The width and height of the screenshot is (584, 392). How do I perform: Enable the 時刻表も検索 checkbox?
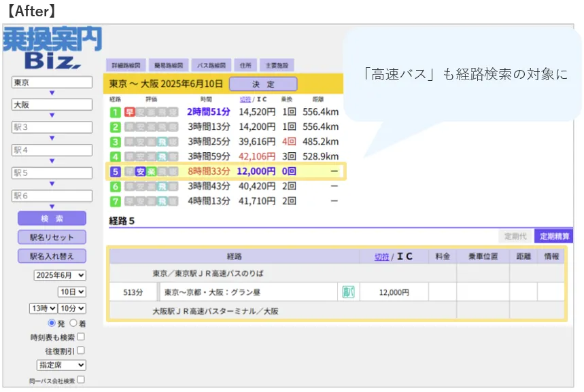[x=81, y=336]
